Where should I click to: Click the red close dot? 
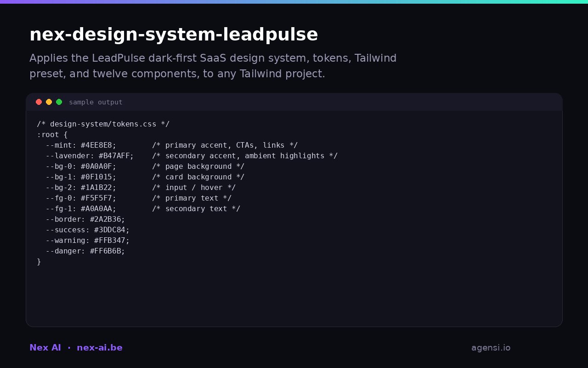pos(39,102)
